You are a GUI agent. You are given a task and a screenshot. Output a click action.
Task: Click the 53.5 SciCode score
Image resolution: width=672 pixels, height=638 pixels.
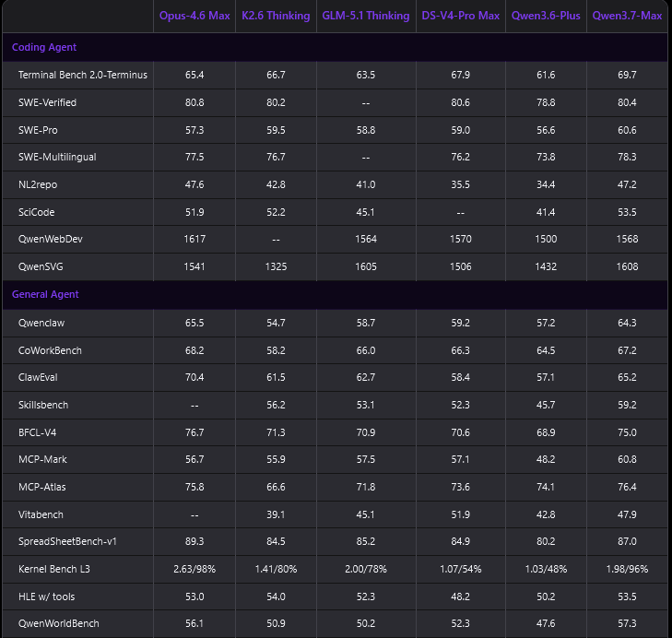click(627, 212)
